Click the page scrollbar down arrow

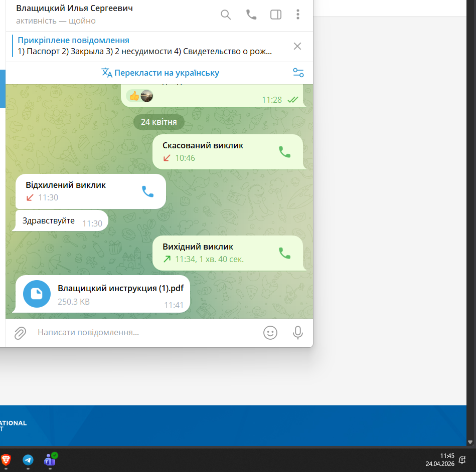click(470, 442)
